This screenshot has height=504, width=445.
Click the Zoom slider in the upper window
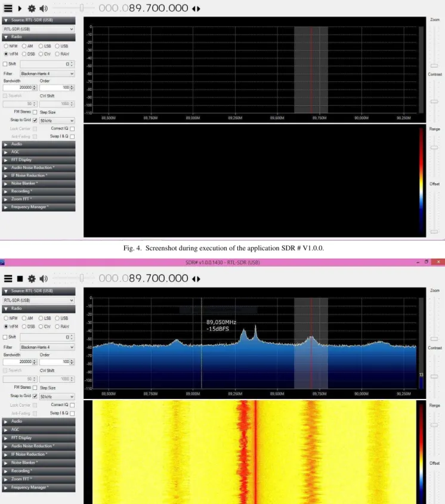click(434, 66)
